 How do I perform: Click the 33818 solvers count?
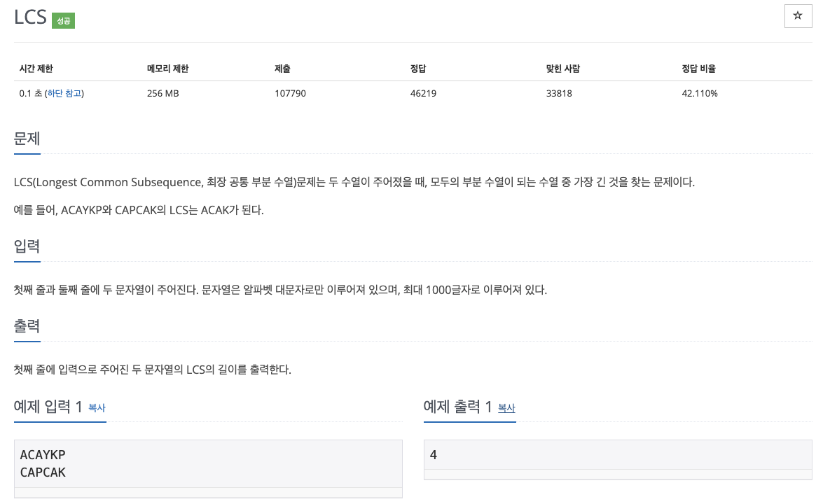(x=559, y=93)
